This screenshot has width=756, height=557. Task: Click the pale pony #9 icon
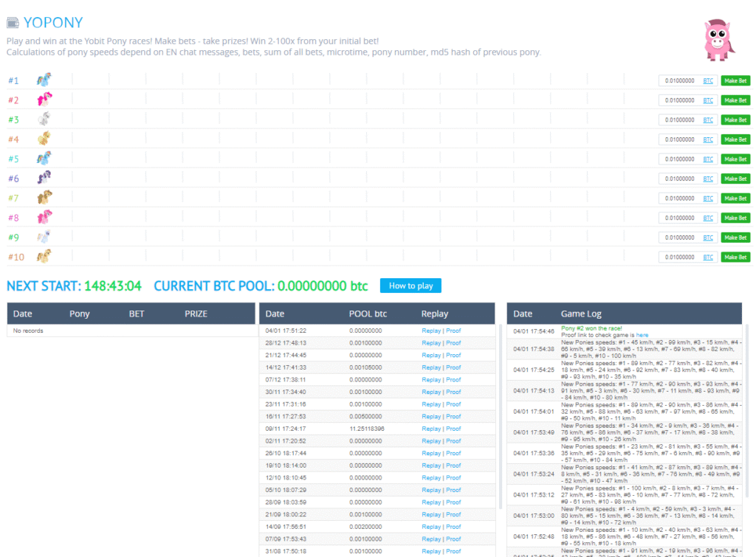coord(44,237)
